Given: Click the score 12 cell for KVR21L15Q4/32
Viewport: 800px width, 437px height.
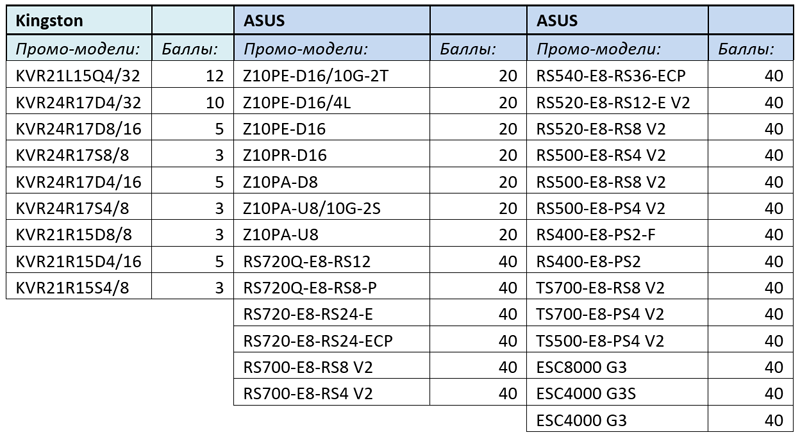Looking at the screenshot, I should (x=193, y=75).
